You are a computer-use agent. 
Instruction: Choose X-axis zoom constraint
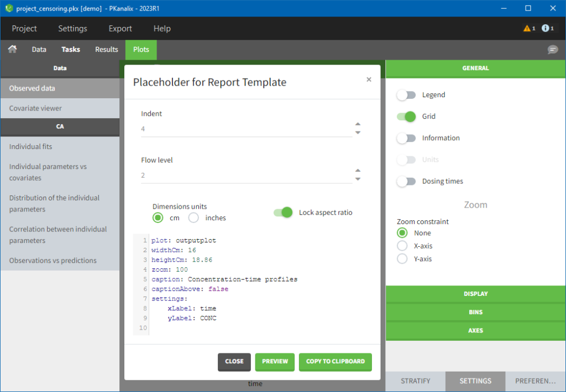click(x=402, y=246)
